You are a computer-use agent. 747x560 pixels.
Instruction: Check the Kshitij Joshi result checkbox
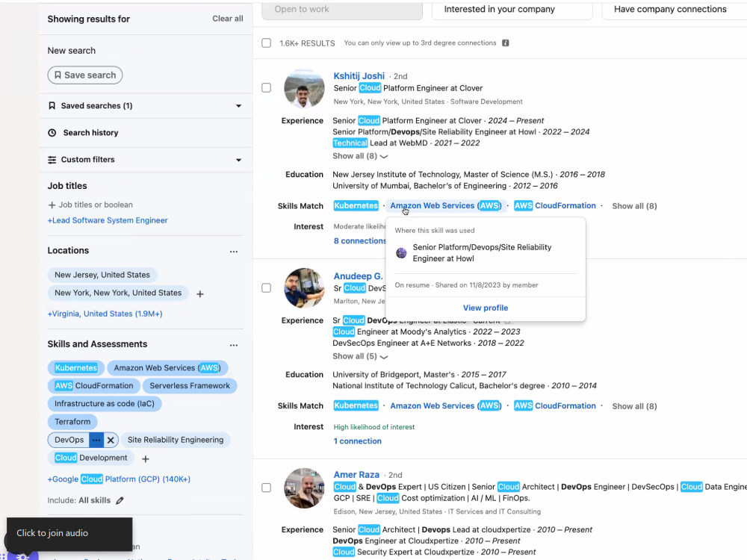(267, 87)
